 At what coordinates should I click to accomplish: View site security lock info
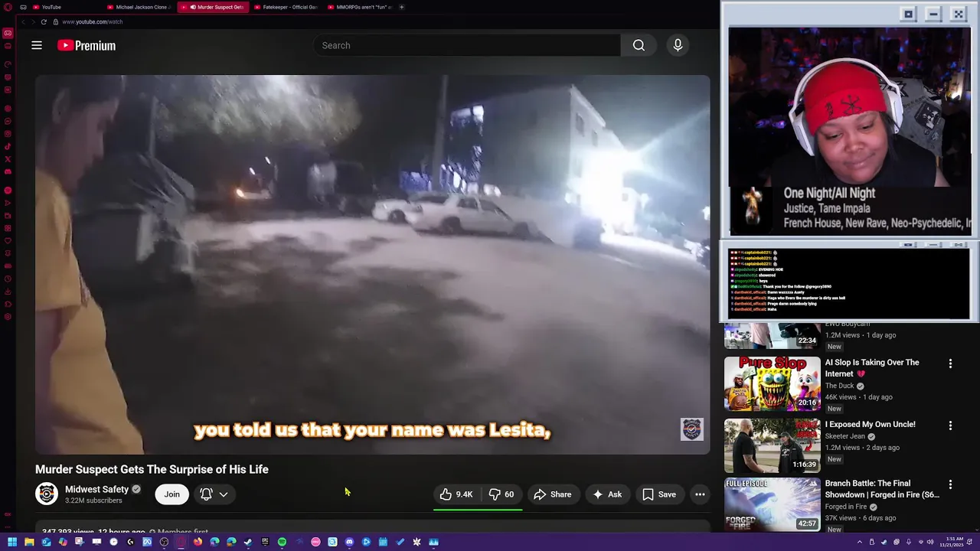[x=55, y=21]
